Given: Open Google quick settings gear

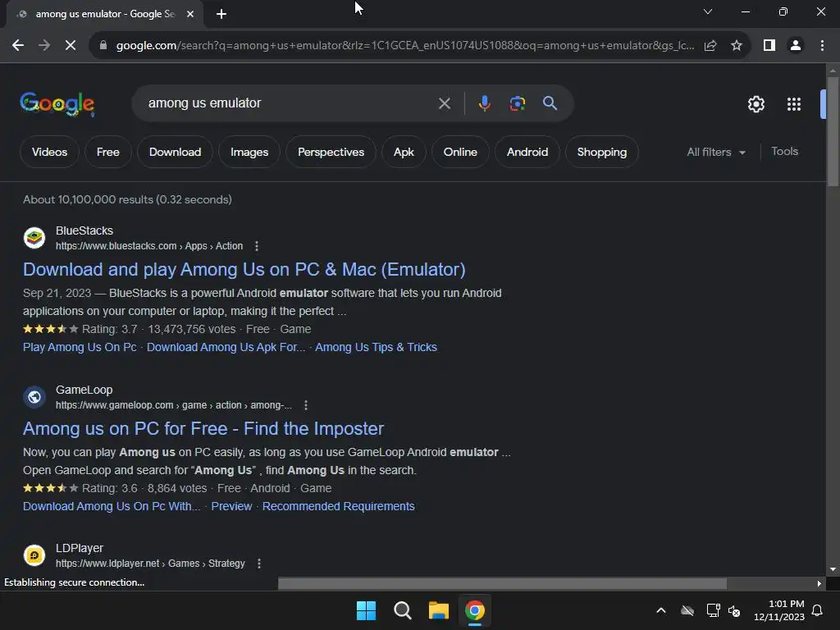Looking at the screenshot, I should (x=756, y=104).
